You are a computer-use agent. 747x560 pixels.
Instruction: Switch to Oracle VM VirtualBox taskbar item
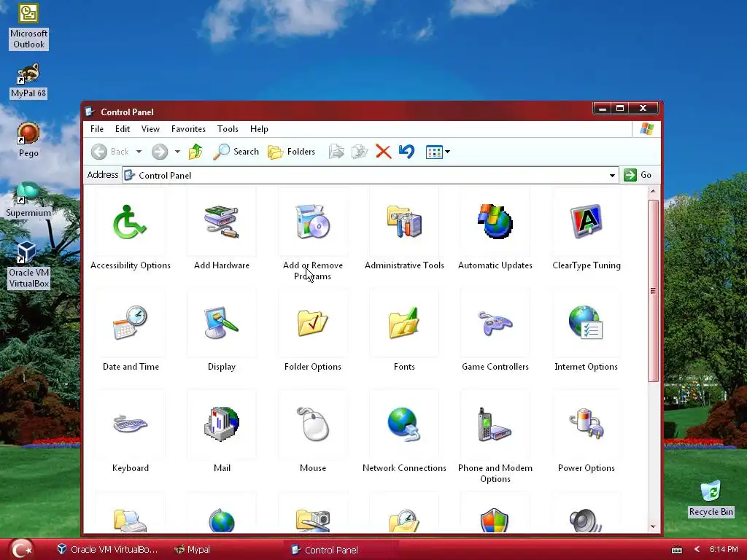[x=108, y=550]
